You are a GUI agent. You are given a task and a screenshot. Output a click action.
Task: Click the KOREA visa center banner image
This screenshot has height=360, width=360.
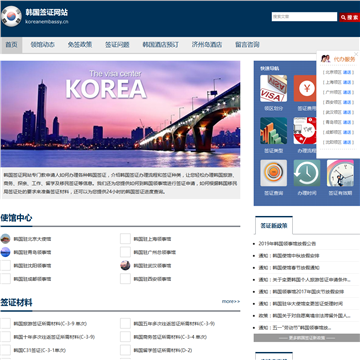[120, 114]
